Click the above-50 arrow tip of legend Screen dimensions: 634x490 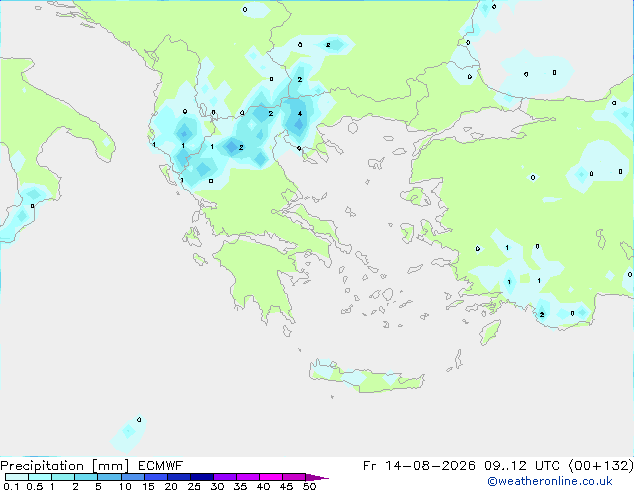click(317, 477)
